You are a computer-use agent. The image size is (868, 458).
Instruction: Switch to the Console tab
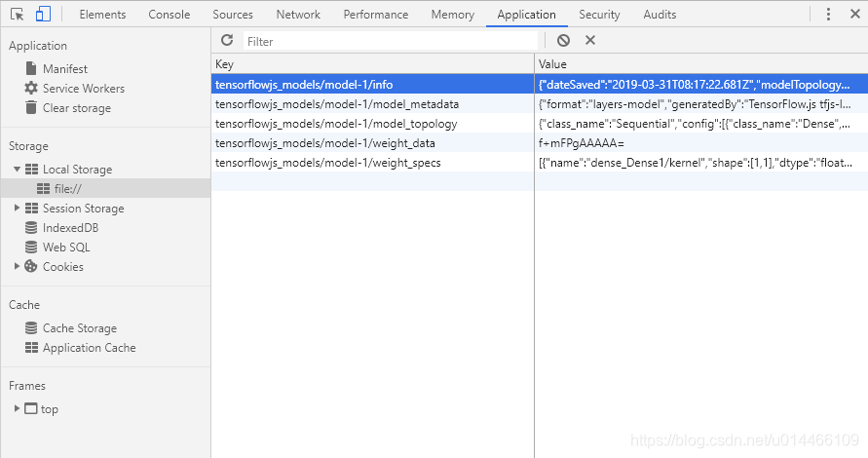tap(169, 15)
